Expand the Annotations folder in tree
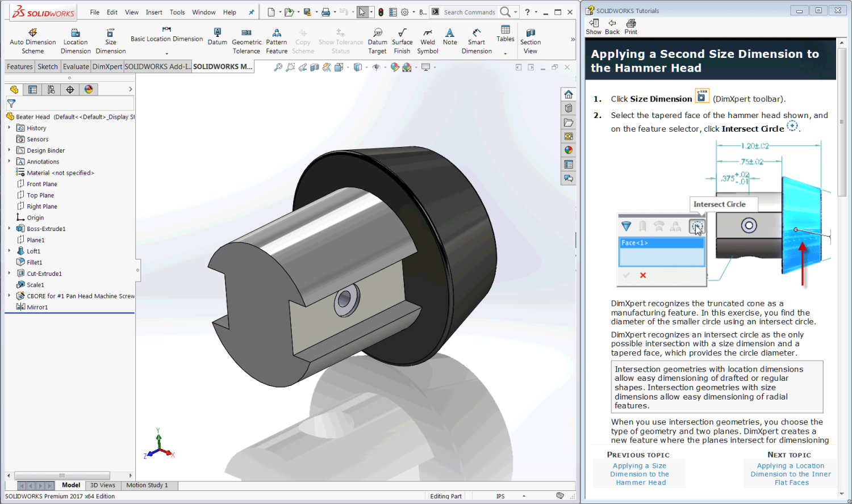Screen dimensions: 852x504 point(9,162)
